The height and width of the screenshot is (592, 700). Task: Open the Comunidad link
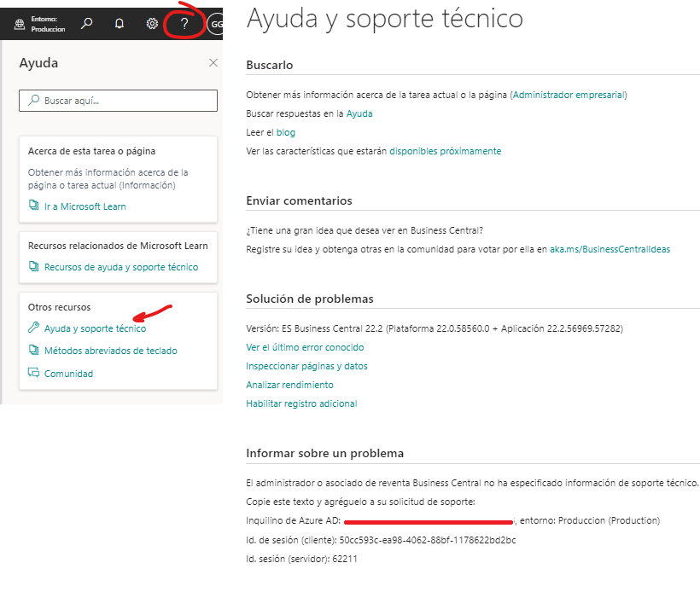tap(68, 374)
